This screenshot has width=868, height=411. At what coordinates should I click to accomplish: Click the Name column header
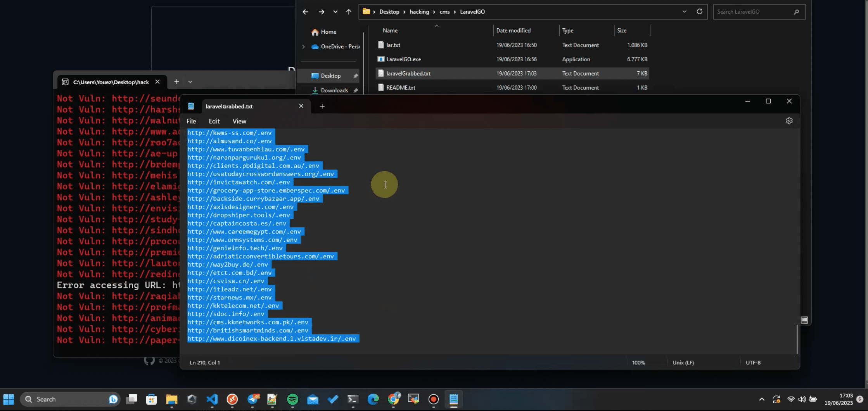click(390, 31)
